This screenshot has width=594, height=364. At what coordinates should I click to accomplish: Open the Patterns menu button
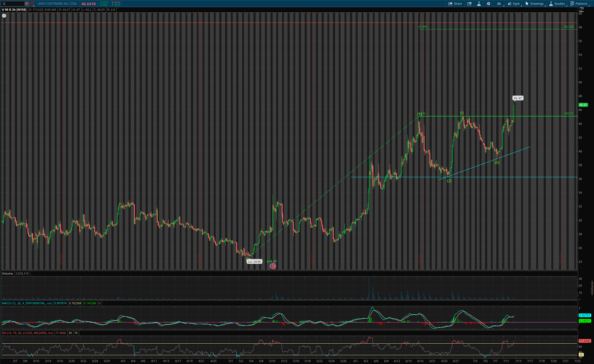coord(579,4)
